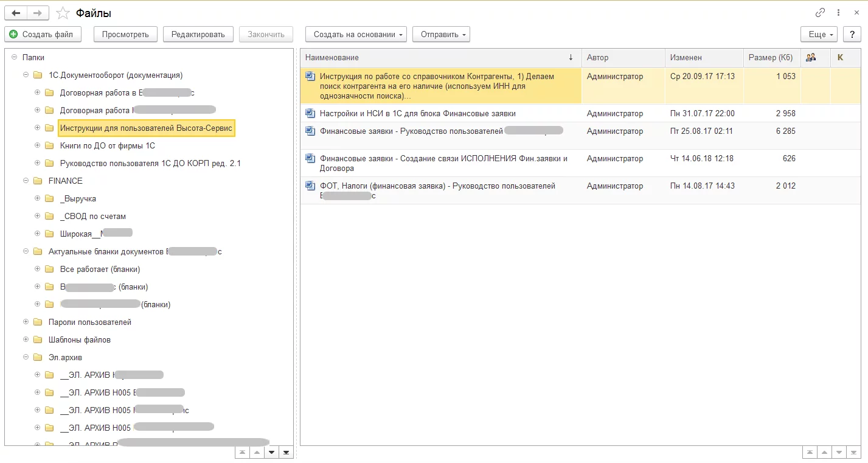Click Администратор in the Настройки и НСИ row
The image size is (868, 463).
(x=614, y=113)
